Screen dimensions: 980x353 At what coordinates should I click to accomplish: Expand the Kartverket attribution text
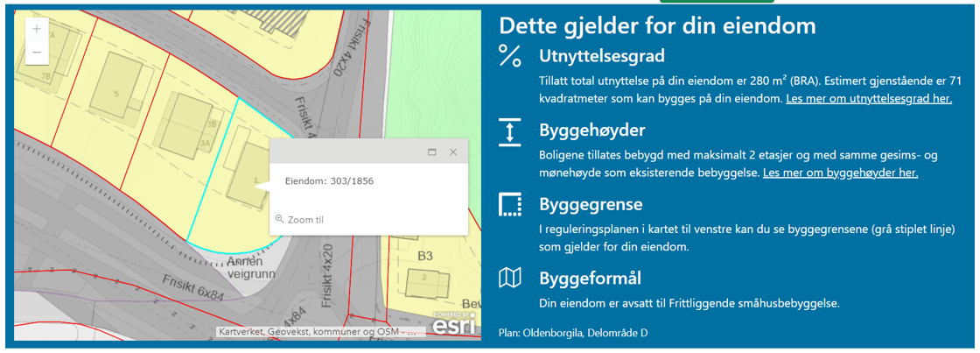click(x=320, y=332)
